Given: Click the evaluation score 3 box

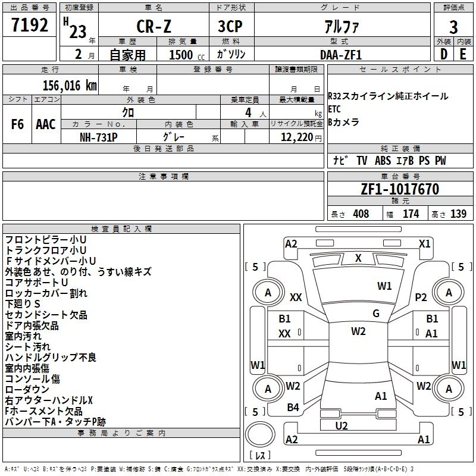Looking at the screenshot, I should click(453, 27).
